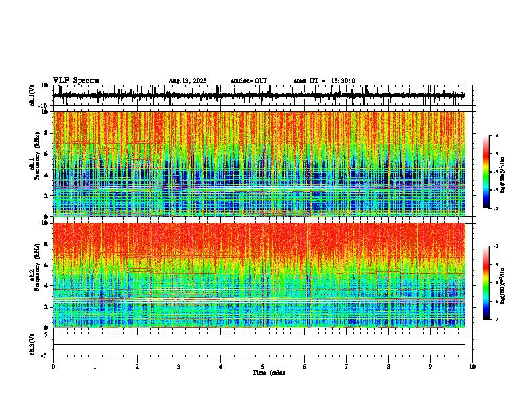Click the "VLF Spectra" plot title

(76, 81)
